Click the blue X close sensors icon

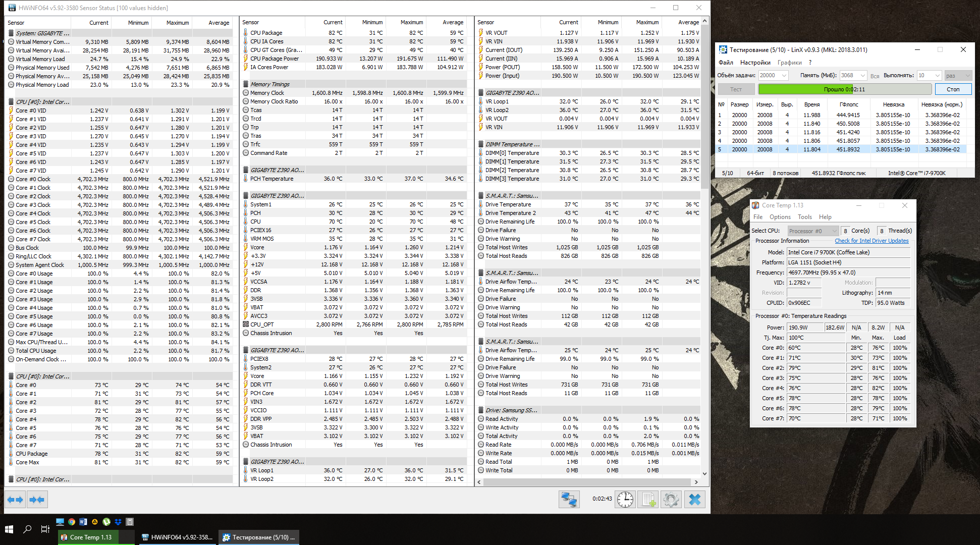pyautogui.click(x=694, y=500)
